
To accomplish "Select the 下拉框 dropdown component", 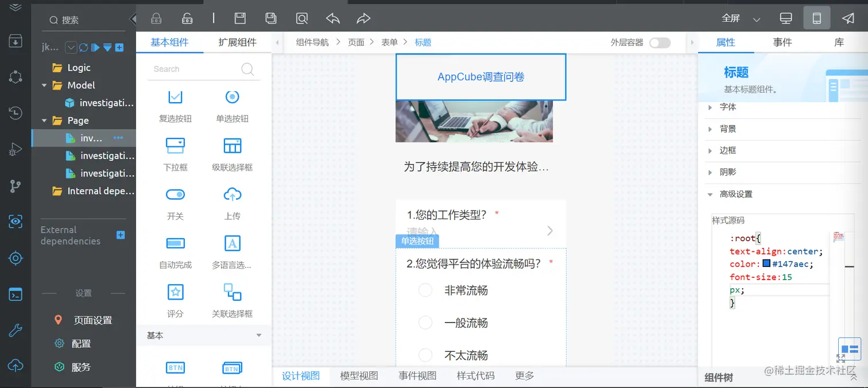I will [x=175, y=155].
